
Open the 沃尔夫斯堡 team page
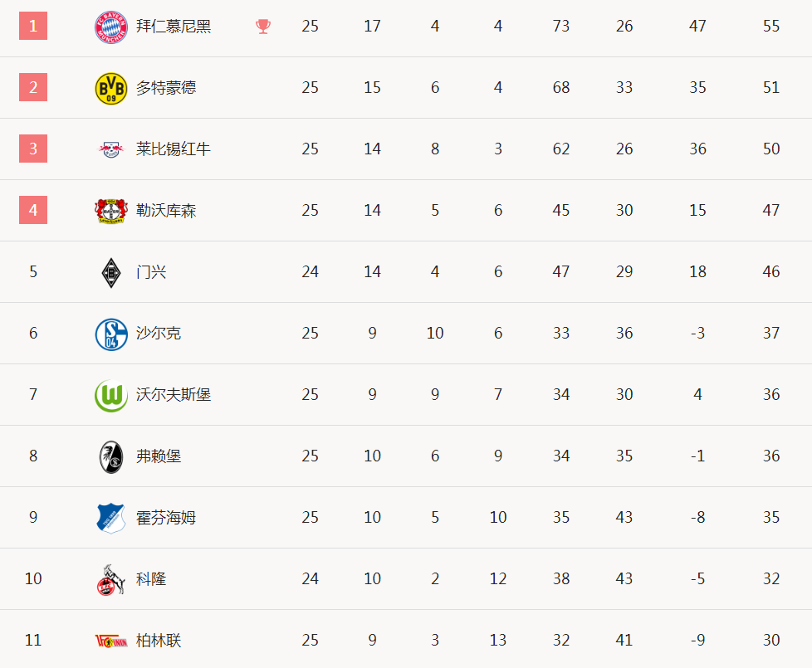click(x=174, y=395)
